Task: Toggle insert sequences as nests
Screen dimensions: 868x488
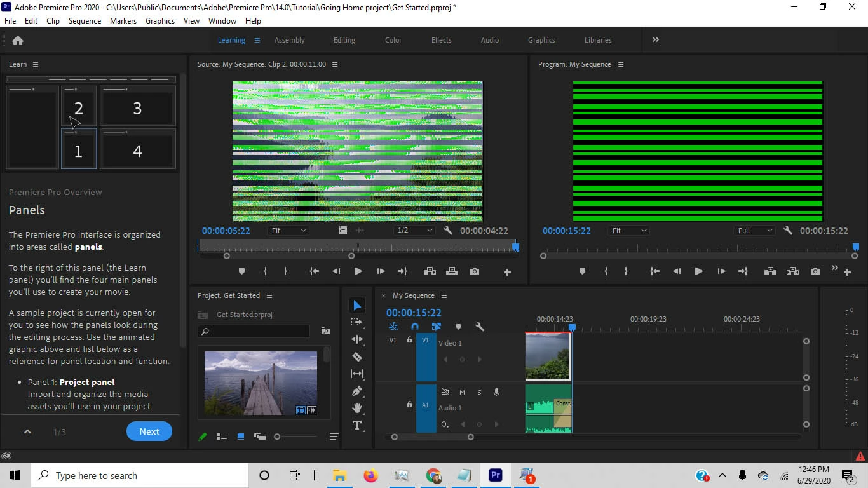Action: (x=393, y=327)
